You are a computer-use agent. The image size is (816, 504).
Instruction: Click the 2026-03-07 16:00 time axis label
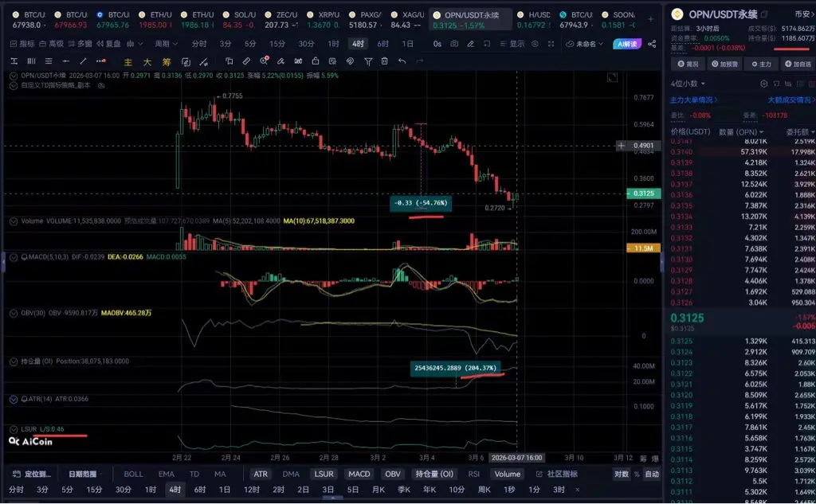[516, 459]
